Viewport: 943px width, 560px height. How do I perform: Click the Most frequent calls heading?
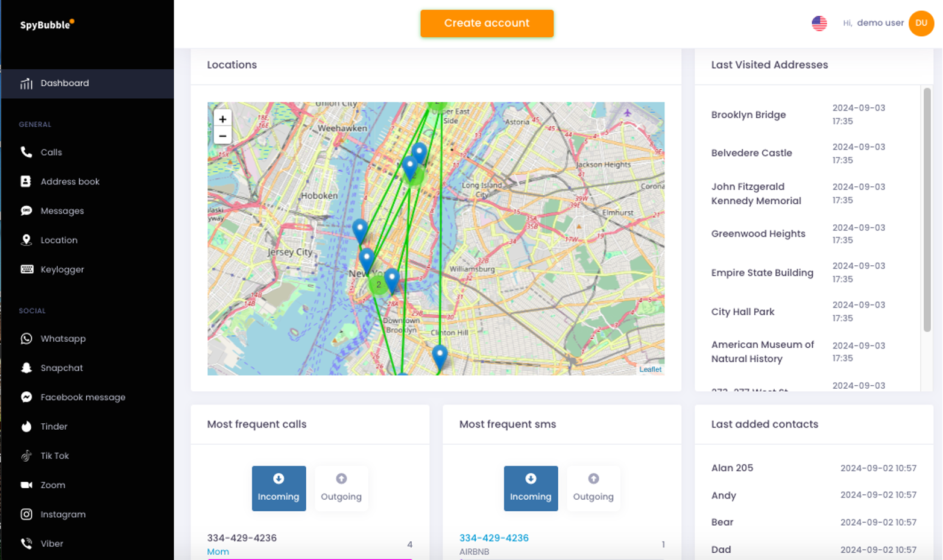[256, 424]
